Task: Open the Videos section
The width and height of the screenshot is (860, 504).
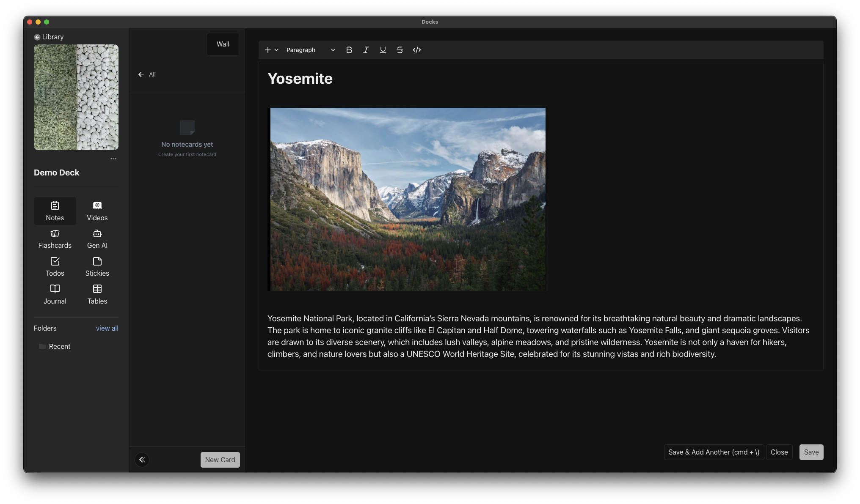Action: point(96,211)
